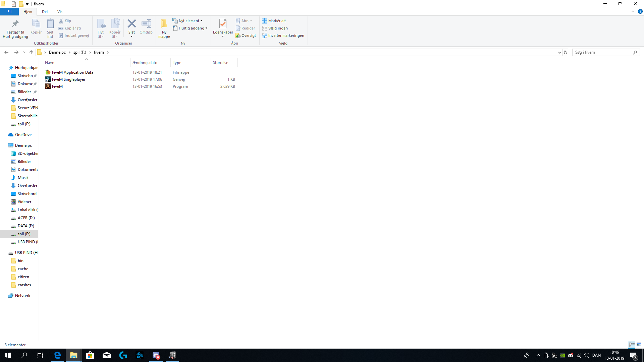
Task: Open Netværk in the navigation pane
Action: pos(19,296)
